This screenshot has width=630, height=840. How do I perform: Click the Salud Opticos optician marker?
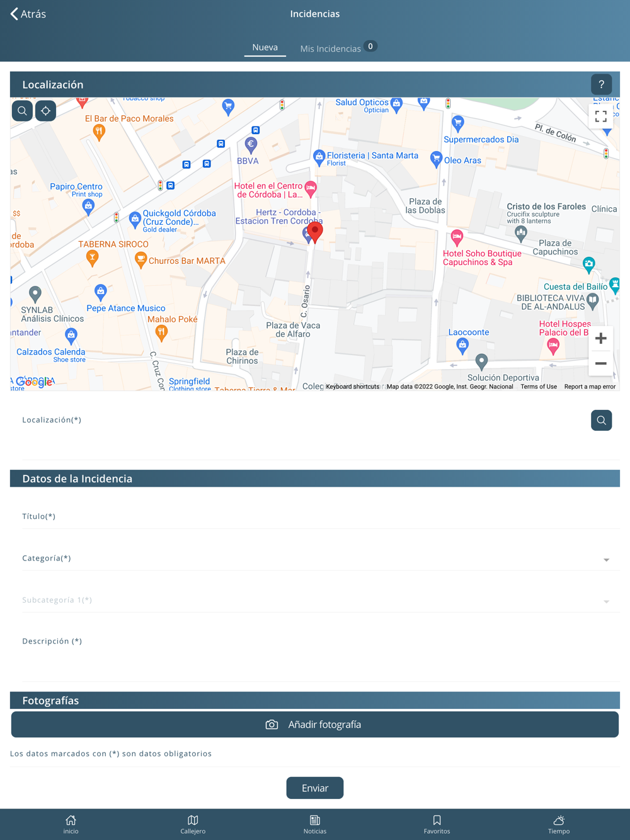pos(396,105)
